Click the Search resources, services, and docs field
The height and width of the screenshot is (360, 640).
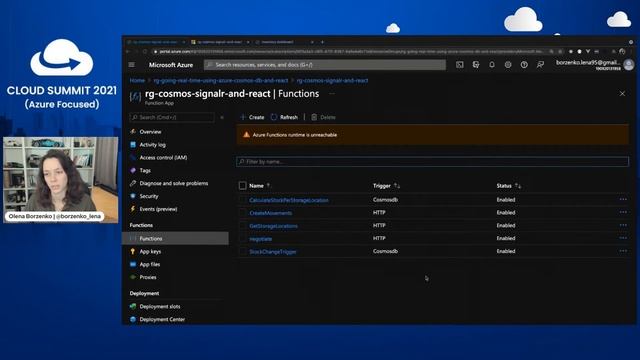(x=325, y=65)
